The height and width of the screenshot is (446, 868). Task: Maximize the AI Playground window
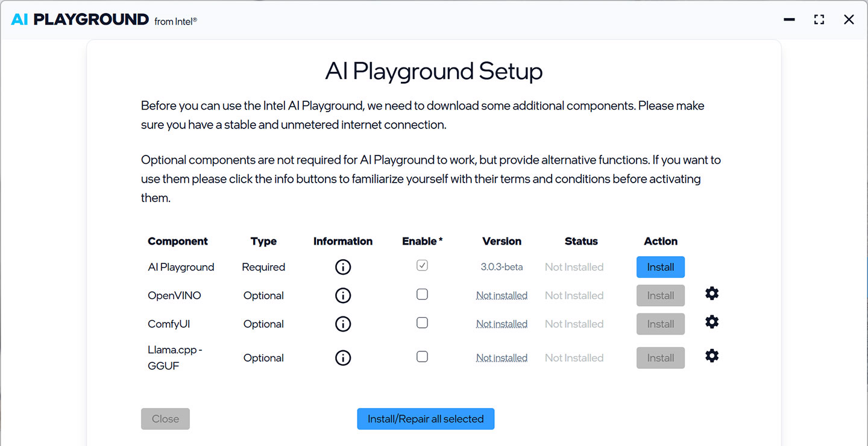[x=819, y=19]
